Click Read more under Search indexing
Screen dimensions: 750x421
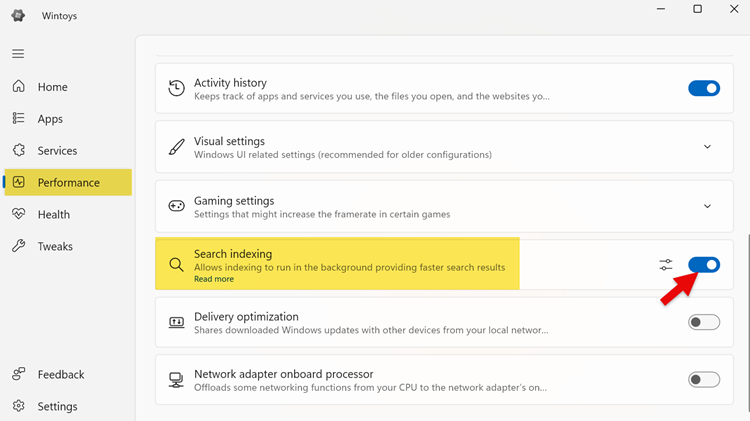pos(214,279)
